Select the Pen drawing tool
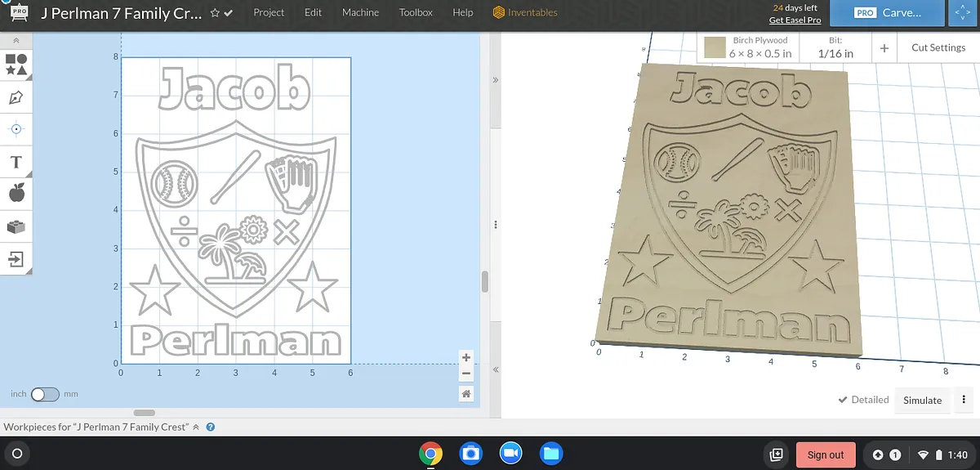The image size is (980, 470). pos(16,97)
